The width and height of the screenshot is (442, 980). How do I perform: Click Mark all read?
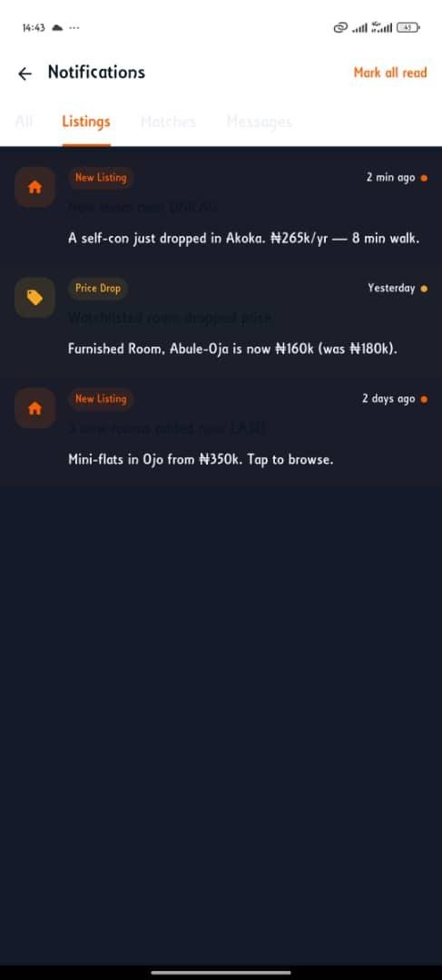pos(390,73)
